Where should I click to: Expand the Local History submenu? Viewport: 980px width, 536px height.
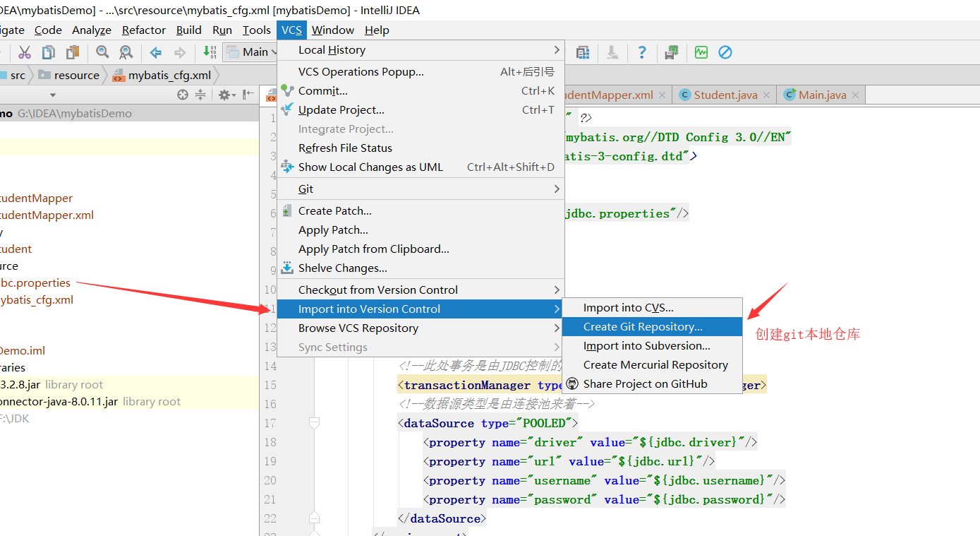click(x=421, y=50)
